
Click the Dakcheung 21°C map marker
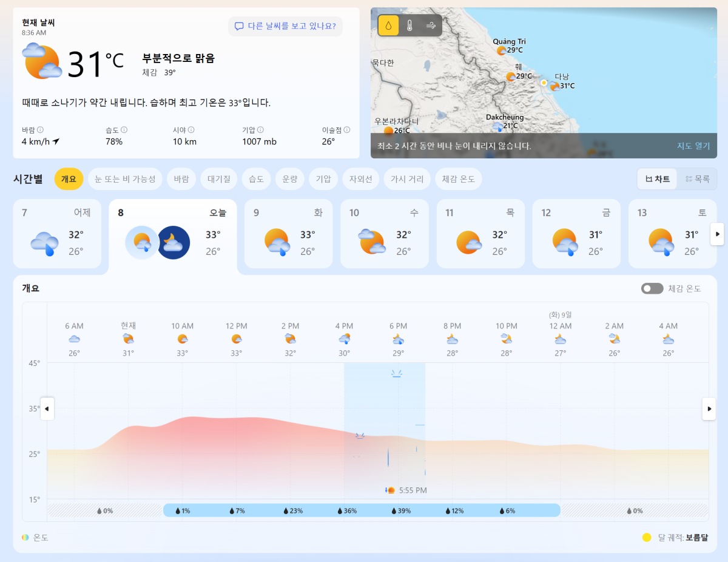[x=497, y=126]
